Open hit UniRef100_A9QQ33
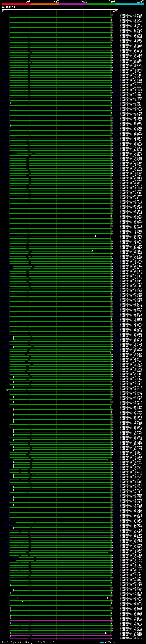 [x=131, y=342]
